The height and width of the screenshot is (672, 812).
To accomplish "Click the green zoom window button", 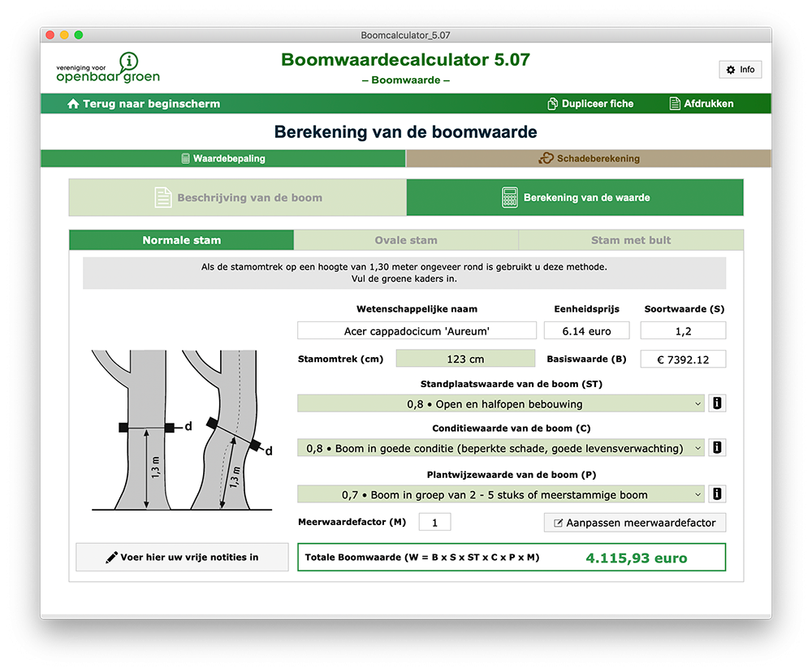I will tap(79, 35).
